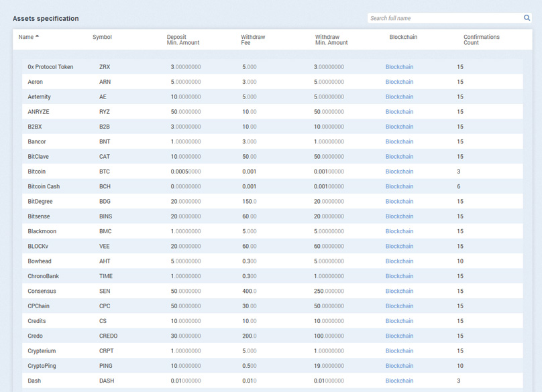Open Blockchain link in the Bancor row
Viewport: 542px width, 392px height.
click(399, 141)
